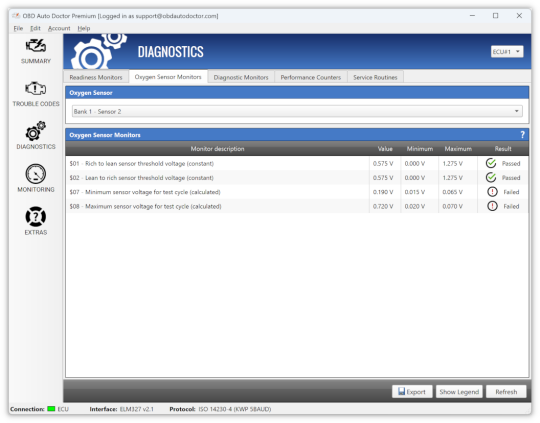Image resolution: width=540 pixels, height=423 pixels.
Task: Select the $02 Lean to rich threshold row
Action: click(297, 177)
